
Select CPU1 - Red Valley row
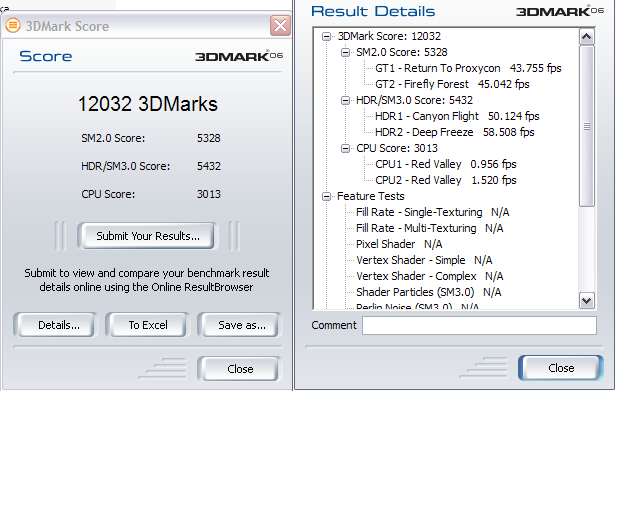click(446, 164)
